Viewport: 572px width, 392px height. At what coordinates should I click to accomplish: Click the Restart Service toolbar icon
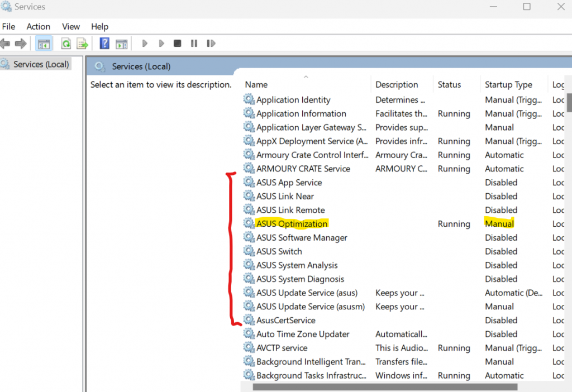211,44
